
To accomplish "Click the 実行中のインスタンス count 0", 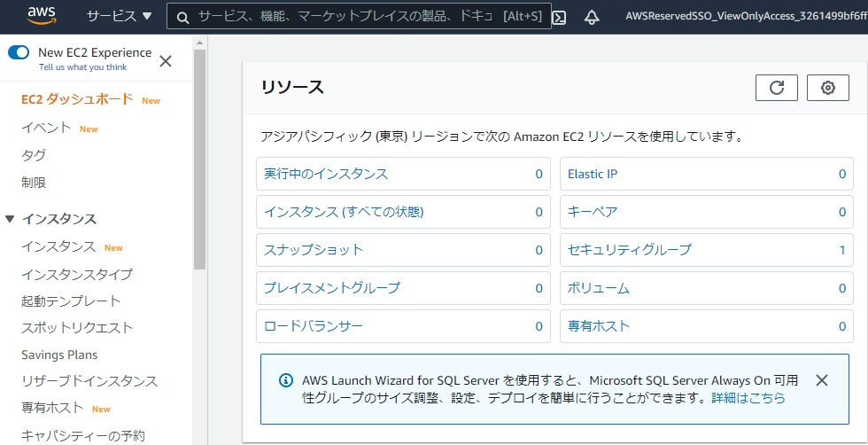I will coord(539,174).
